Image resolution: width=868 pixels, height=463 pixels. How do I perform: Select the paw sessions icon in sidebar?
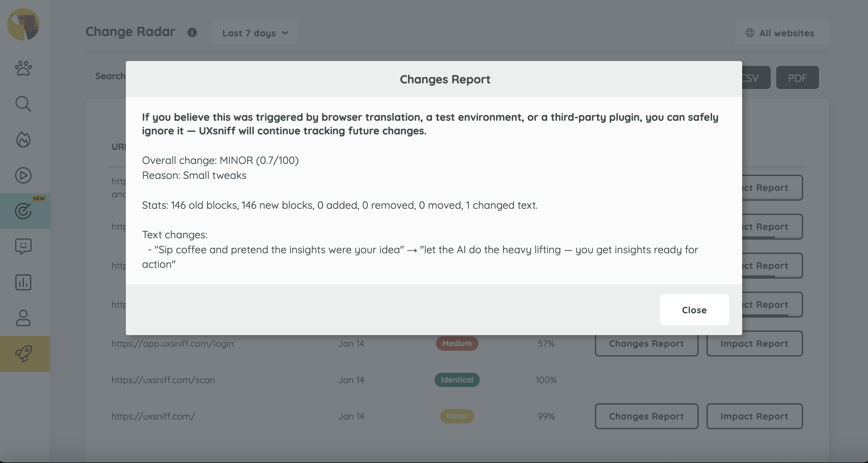pyautogui.click(x=23, y=69)
